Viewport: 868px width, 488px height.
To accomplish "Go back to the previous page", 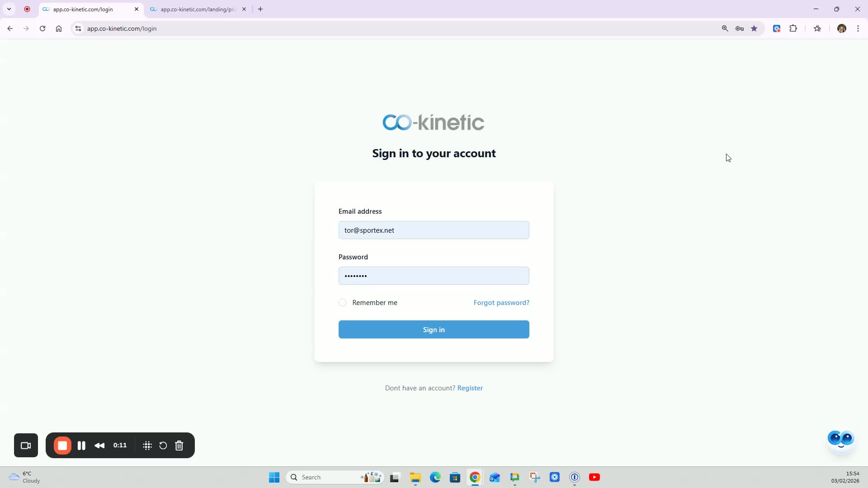I will click(x=10, y=28).
